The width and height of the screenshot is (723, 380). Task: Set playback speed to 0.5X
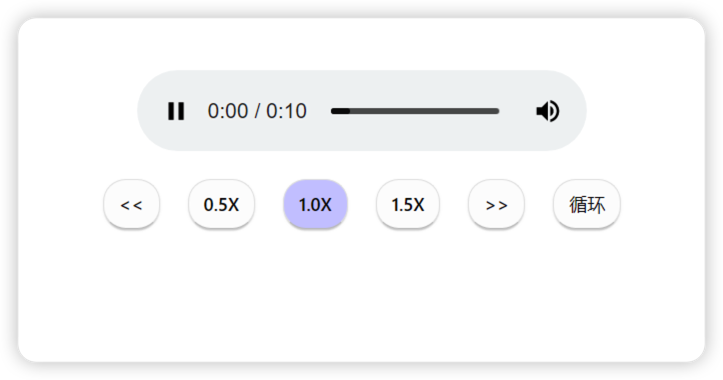click(x=221, y=204)
